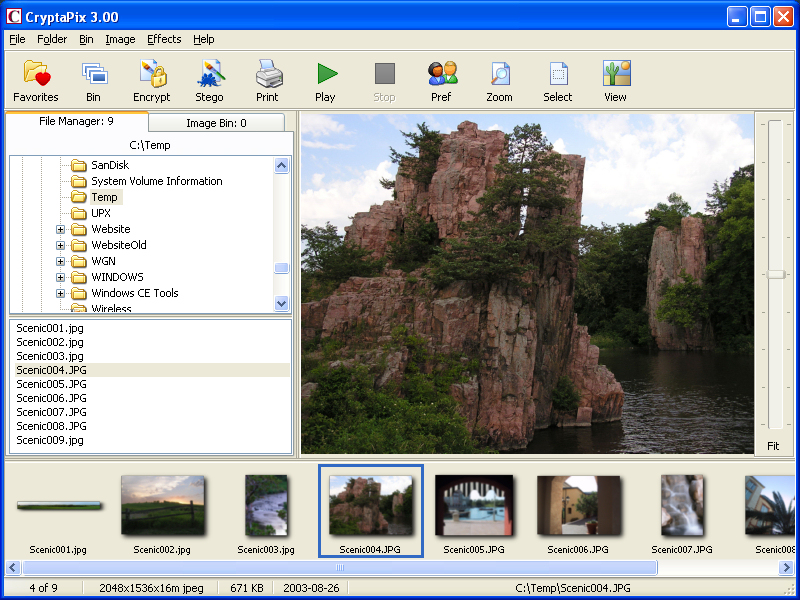Open the Folder menu
Image resolution: width=800 pixels, height=600 pixels.
(52, 39)
